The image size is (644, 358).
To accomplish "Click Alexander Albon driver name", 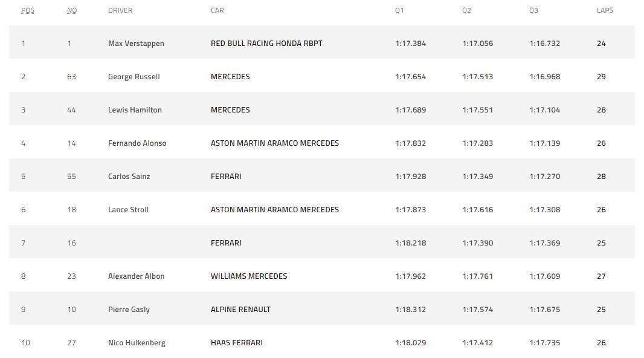I will [x=136, y=276].
